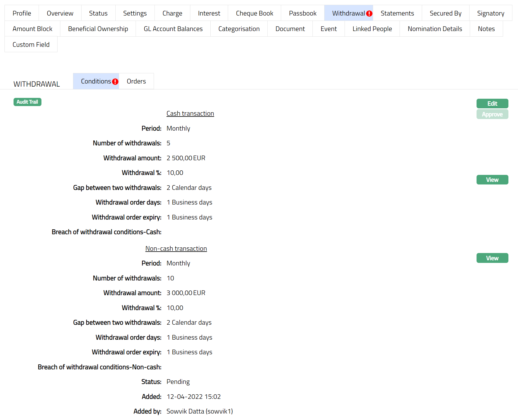Click the red alert icon on Withdrawal tab

point(369,14)
